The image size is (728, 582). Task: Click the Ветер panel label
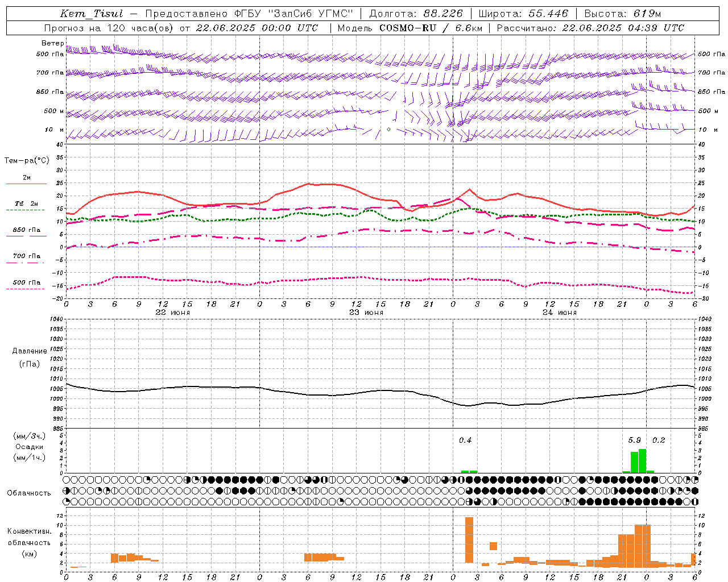pyautogui.click(x=53, y=43)
